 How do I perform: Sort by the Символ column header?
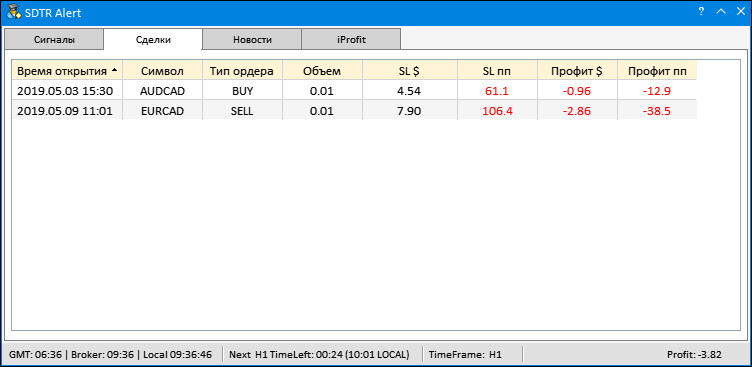[163, 71]
